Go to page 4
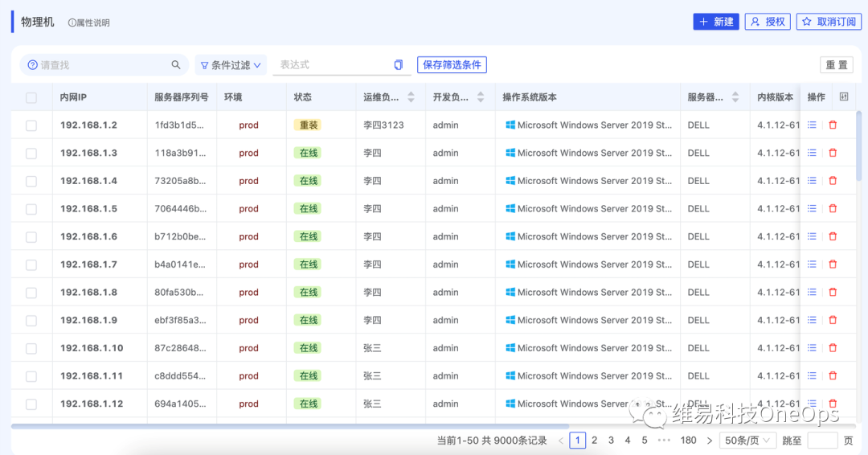The height and width of the screenshot is (455, 868). click(x=627, y=441)
